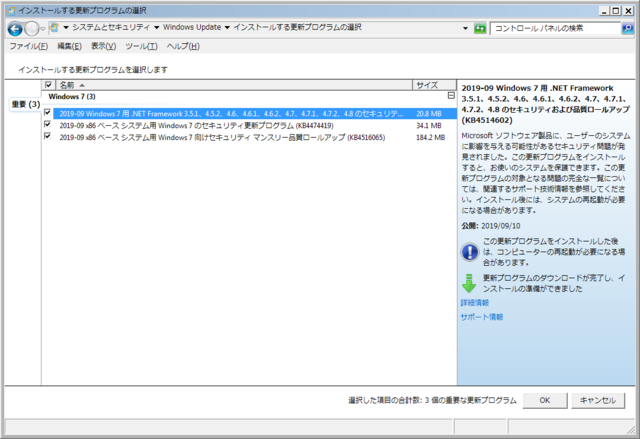Open the address bar history dropdown
This screenshot has height=439, width=640.
465,28
